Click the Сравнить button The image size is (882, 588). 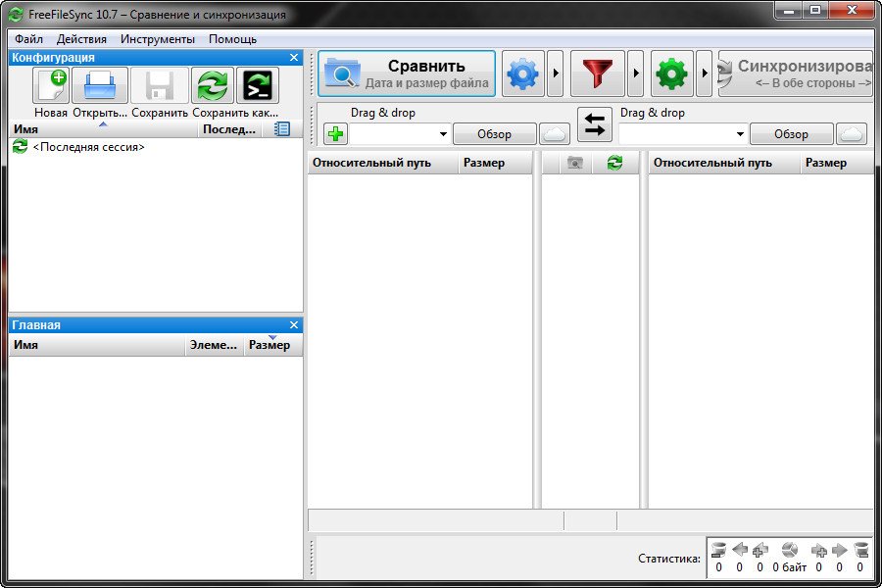[407, 74]
